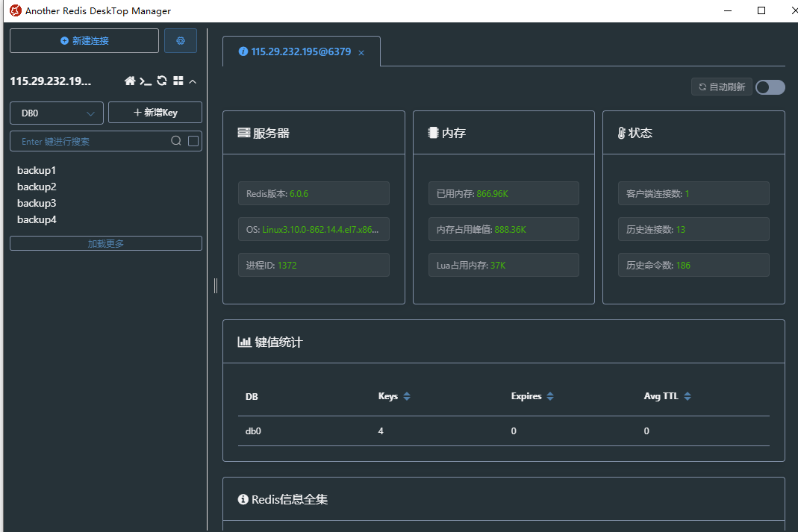Click the client connections value 1 field
The height and width of the screenshot is (532, 798).
coord(693,193)
